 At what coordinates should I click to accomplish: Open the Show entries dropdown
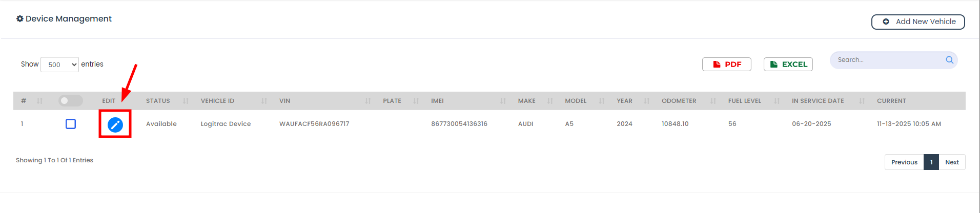coord(59,65)
